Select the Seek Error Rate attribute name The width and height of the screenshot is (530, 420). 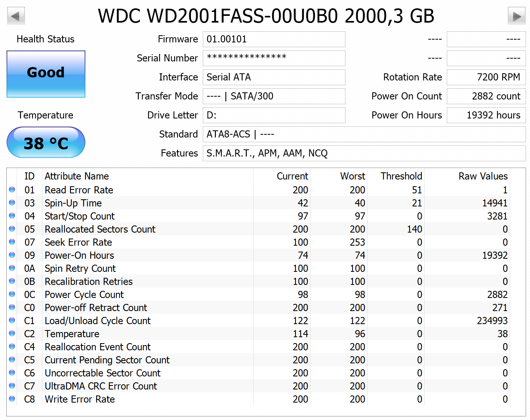[78, 242]
